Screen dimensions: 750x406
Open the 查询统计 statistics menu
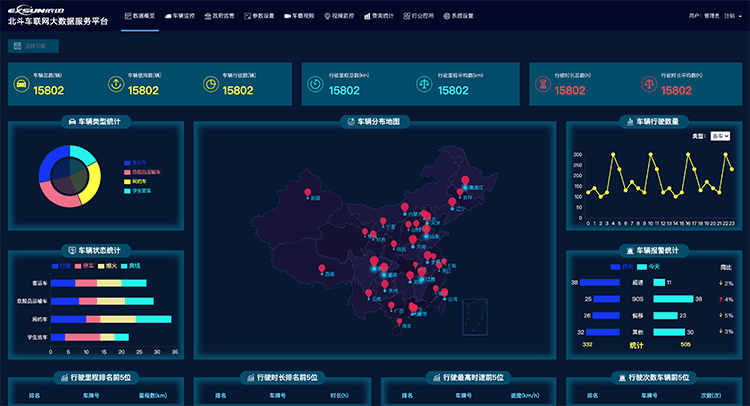379,16
